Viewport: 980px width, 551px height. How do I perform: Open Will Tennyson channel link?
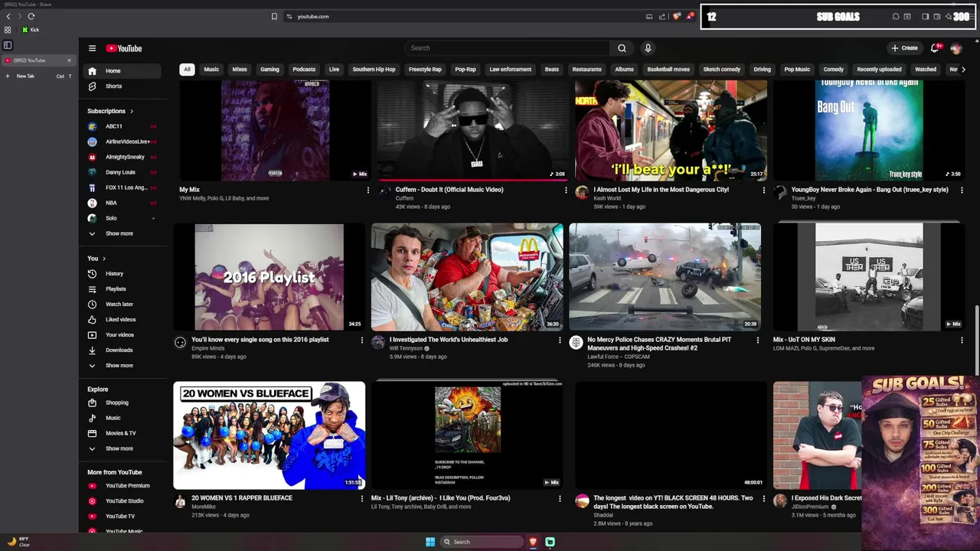click(x=406, y=348)
